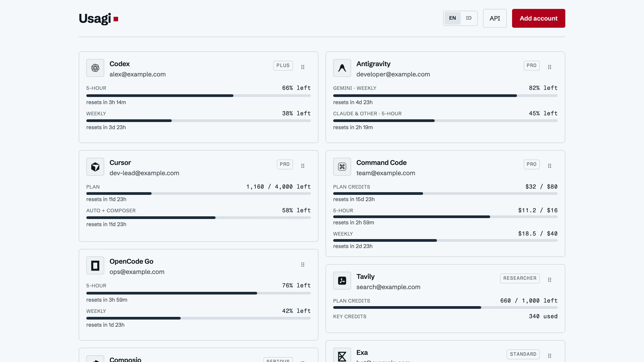Switch language to EN
The width and height of the screenshot is (644, 362).
(452, 18)
